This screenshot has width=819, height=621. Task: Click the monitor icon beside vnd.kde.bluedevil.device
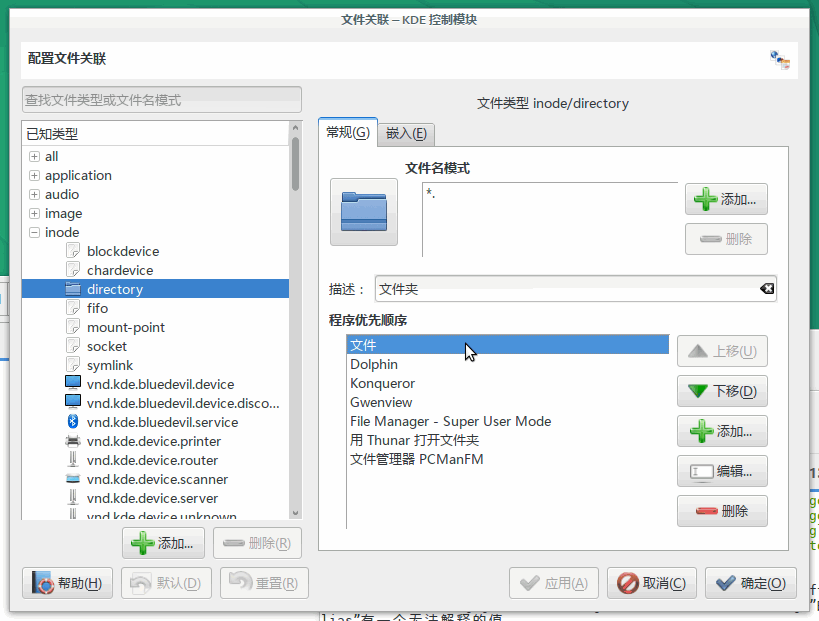tap(73, 384)
